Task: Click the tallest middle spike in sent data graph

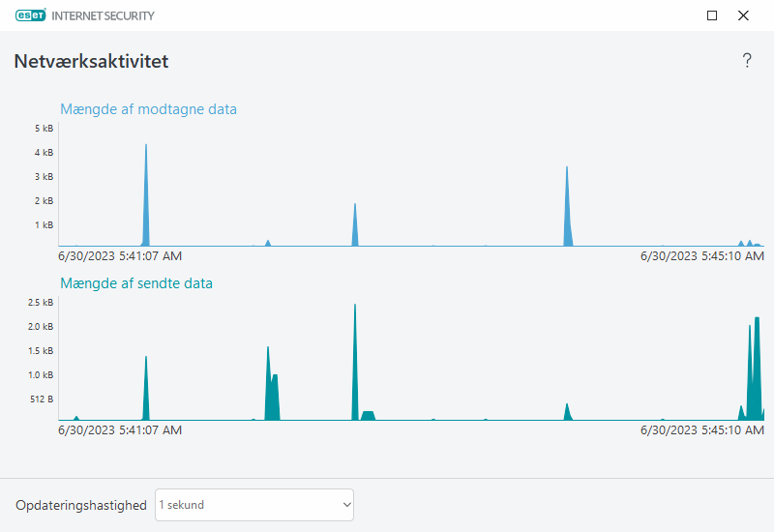Action: point(355,368)
